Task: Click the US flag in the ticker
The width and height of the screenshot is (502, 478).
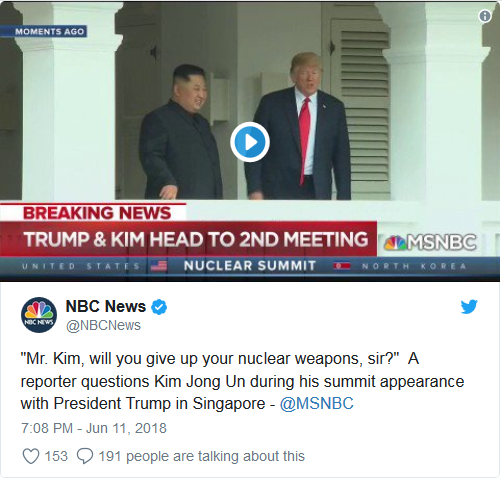Action: 159,266
